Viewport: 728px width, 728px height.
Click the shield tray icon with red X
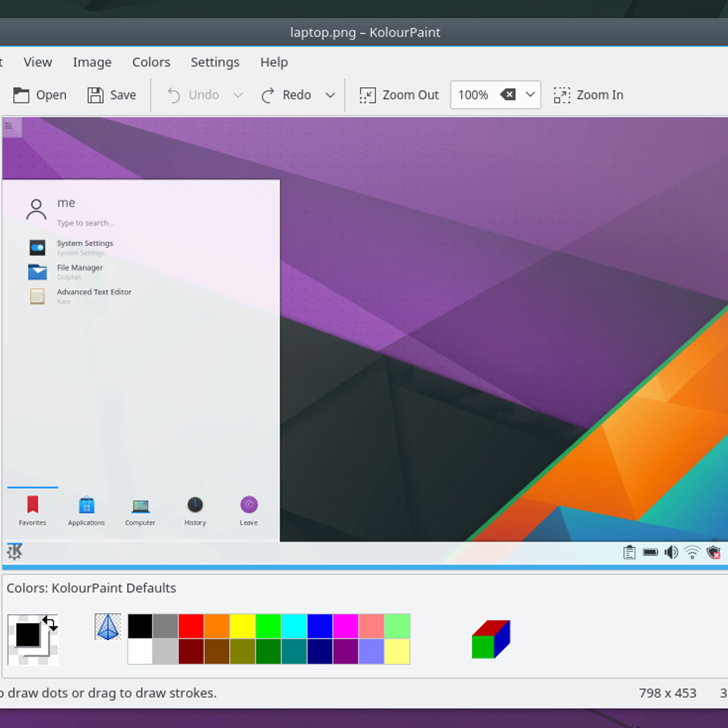point(713,552)
